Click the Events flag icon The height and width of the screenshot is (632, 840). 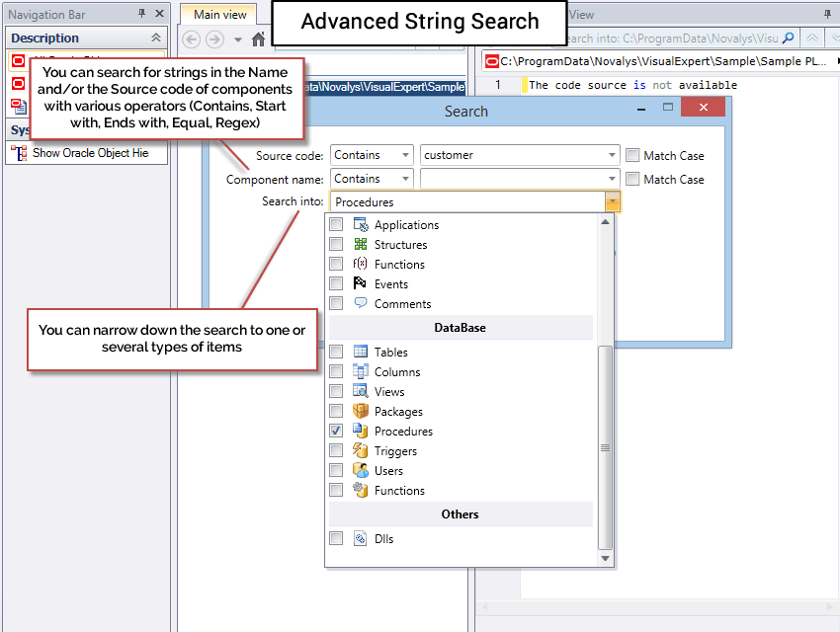pos(360,284)
